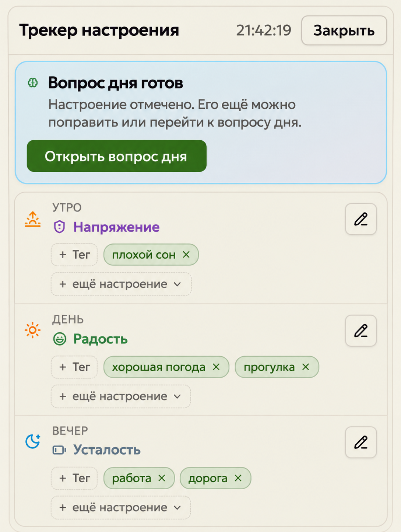Click the battery icon beside Усталость
Image resolution: width=401 pixels, height=532 pixels.
[x=59, y=450]
